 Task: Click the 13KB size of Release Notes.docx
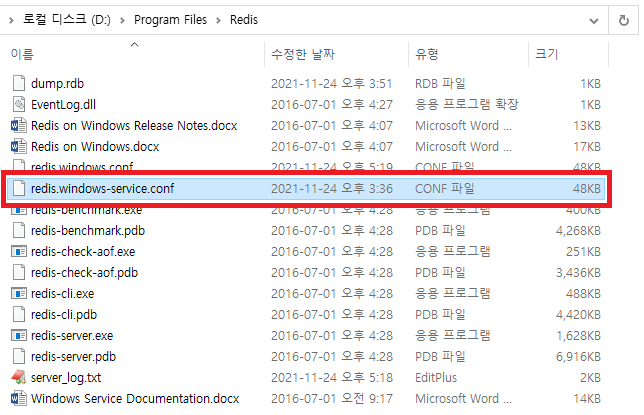click(x=587, y=125)
